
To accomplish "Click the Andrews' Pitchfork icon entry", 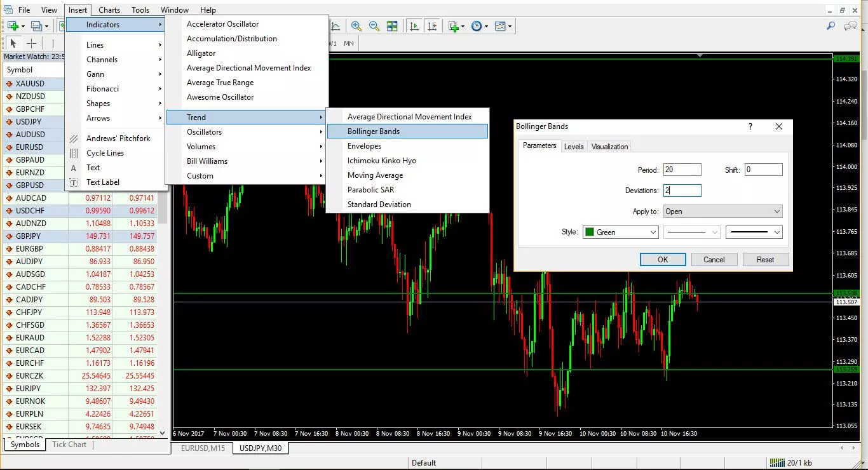I will (x=74, y=138).
